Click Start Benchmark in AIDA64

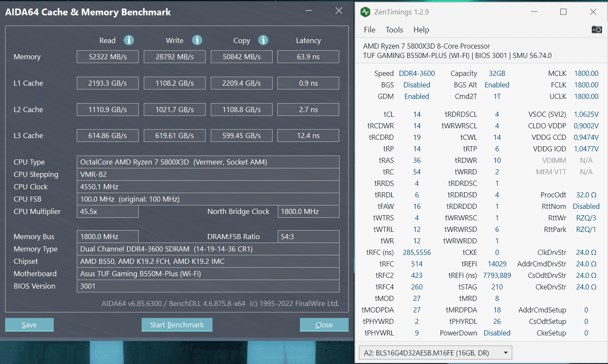pos(177,325)
